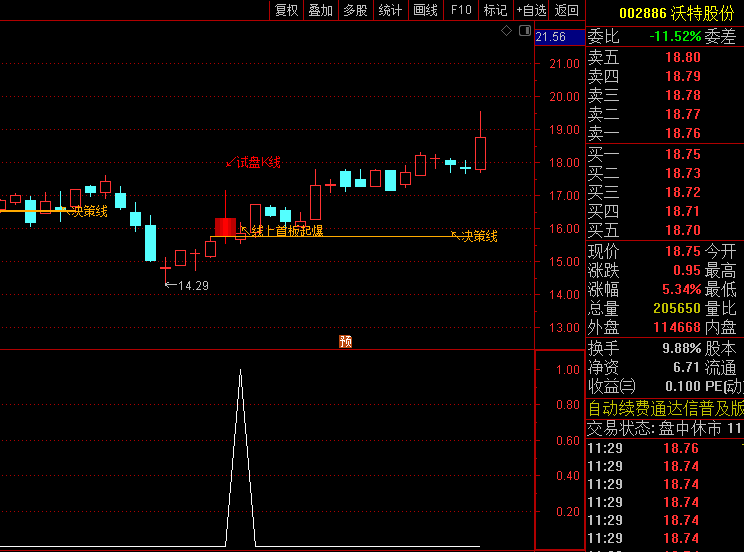Toggle the side panel layout icon
This screenshot has width=744, height=552.
click(525, 31)
